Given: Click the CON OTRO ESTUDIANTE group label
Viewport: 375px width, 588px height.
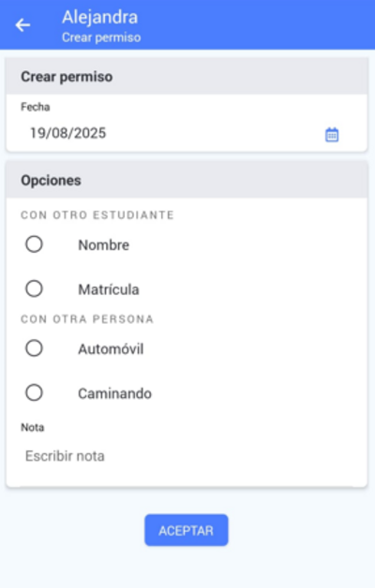Looking at the screenshot, I should coord(97,214).
